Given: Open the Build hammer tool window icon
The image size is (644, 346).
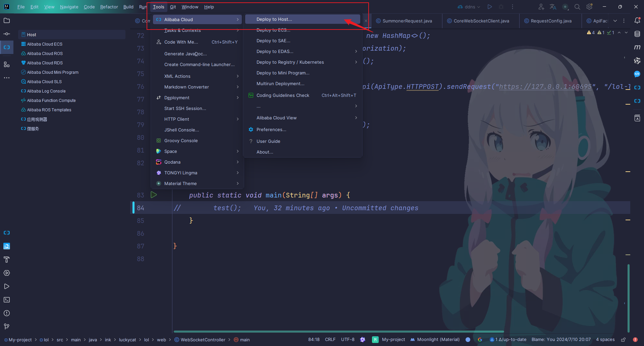Looking at the screenshot, I should tap(7, 259).
